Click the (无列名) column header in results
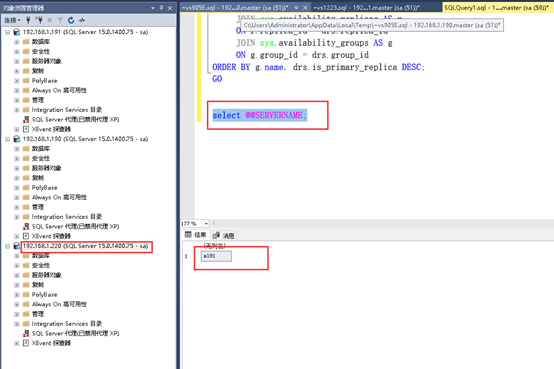The height and width of the screenshot is (369, 554). 214,245
